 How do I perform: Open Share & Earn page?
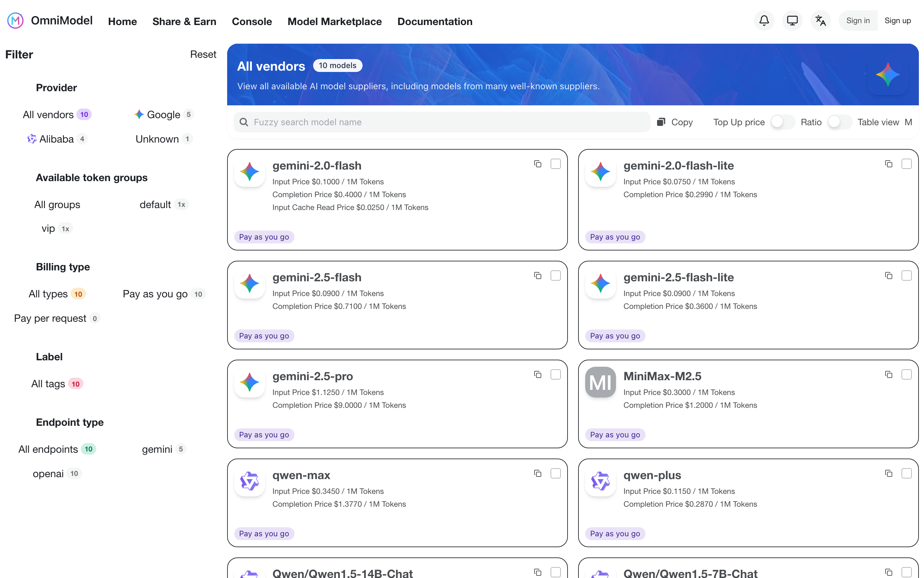click(184, 22)
